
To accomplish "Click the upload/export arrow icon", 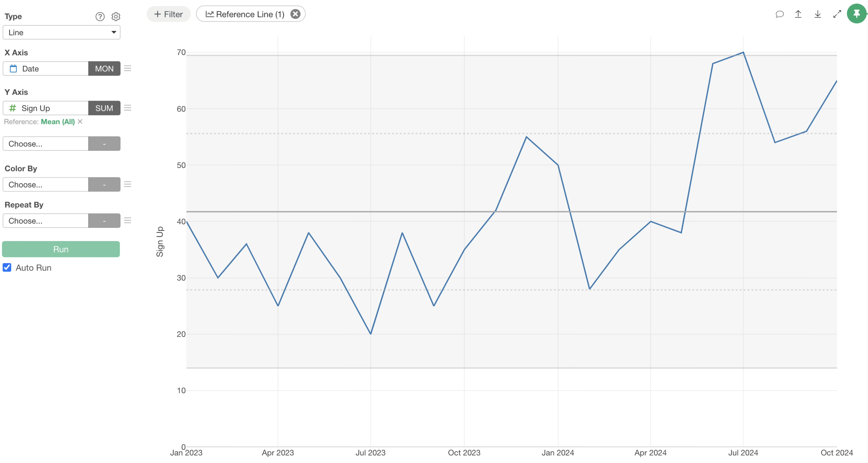I will (798, 14).
